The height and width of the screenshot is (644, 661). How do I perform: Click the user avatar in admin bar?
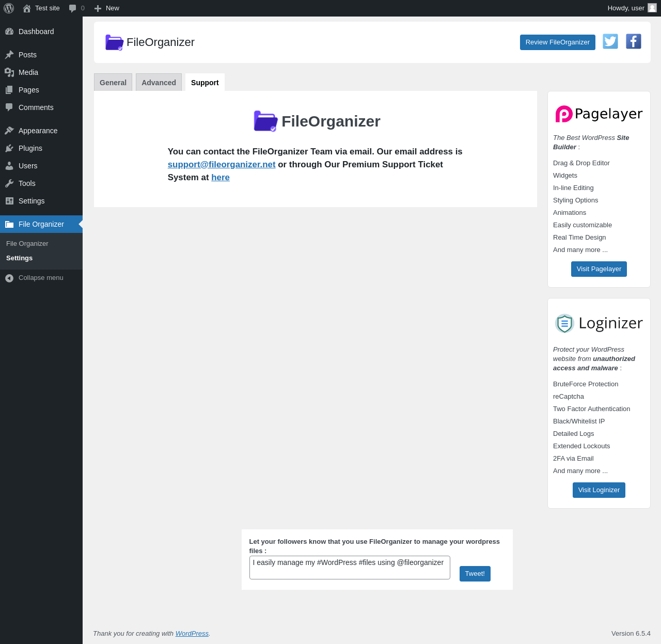[652, 8]
